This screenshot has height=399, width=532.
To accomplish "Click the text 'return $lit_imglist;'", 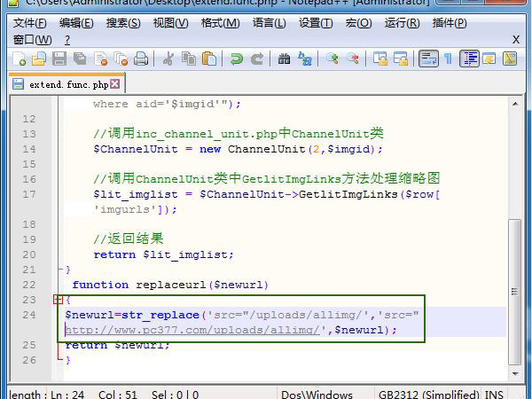I will coord(163,254).
